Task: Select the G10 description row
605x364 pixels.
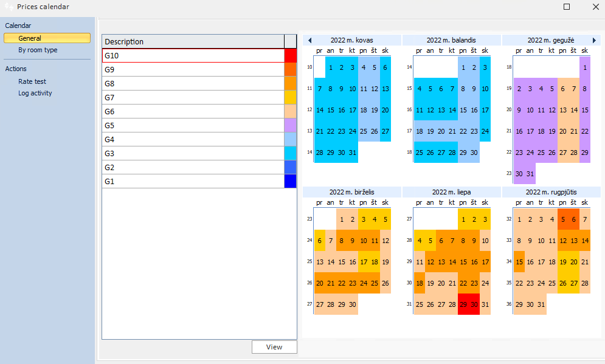Action: 193,55
